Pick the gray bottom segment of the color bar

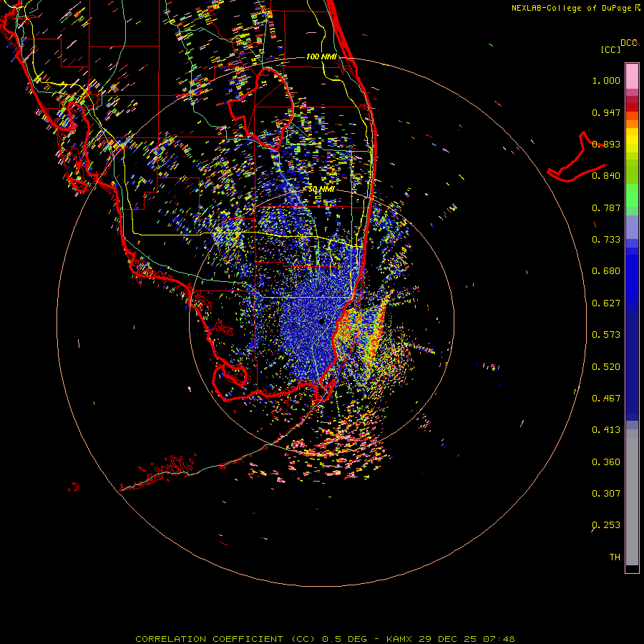(632, 497)
